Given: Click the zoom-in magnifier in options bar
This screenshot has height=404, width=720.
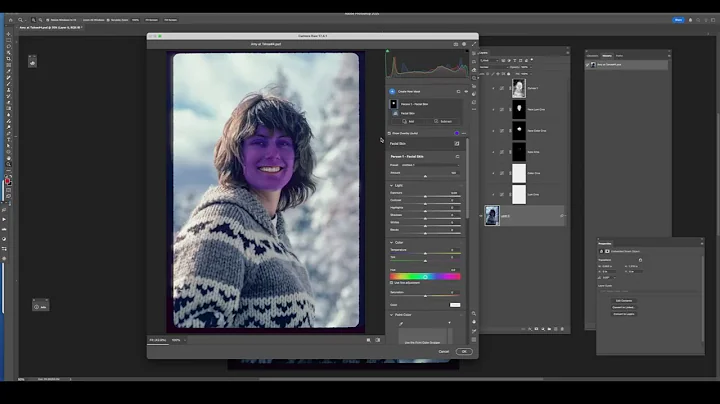Looking at the screenshot, I should (x=34, y=20).
